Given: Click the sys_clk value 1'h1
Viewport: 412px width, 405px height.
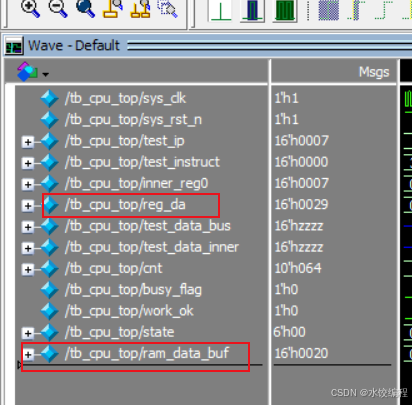Looking at the screenshot, I should click(x=286, y=98).
